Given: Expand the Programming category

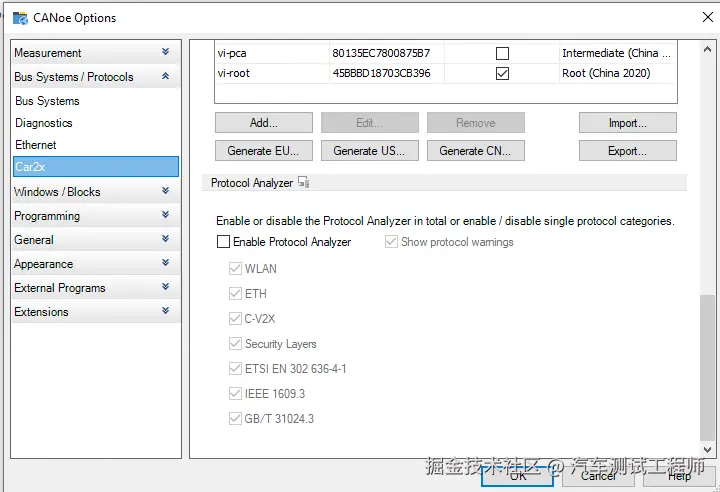Looking at the screenshot, I should point(165,215).
